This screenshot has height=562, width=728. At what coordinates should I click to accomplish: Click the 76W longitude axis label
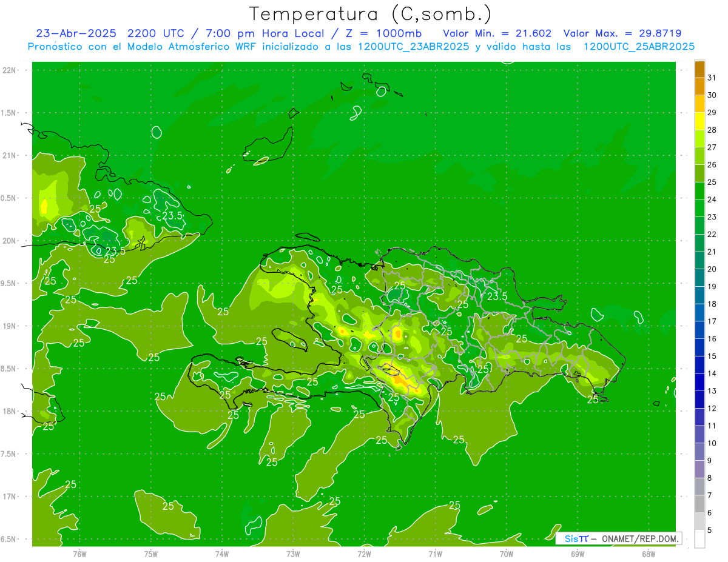pyautogui.click(x=79, y=554)
